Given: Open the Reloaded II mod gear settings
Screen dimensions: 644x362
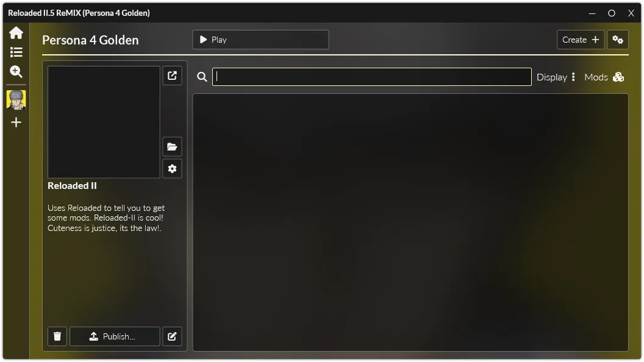Looking at the screenshot, I should point(172,169).
